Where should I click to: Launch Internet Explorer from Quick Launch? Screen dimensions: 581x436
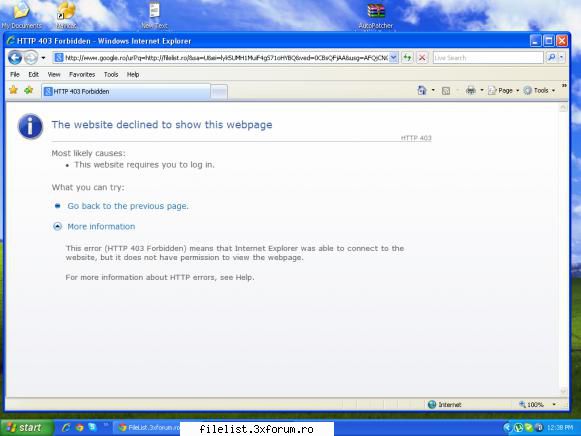click(x=66, y=427)
